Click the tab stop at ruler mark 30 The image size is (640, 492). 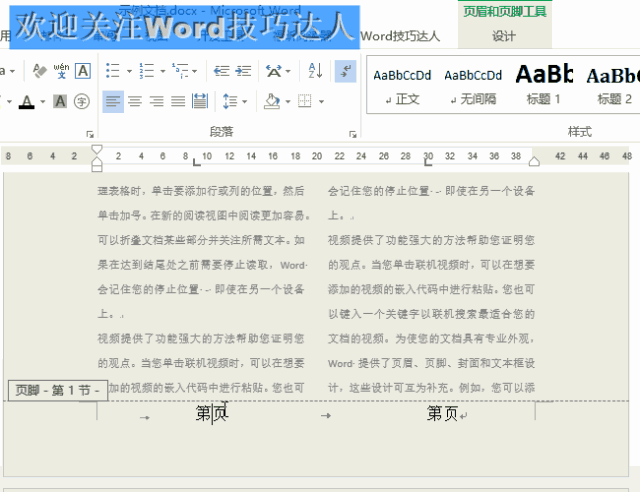[428, 163]
